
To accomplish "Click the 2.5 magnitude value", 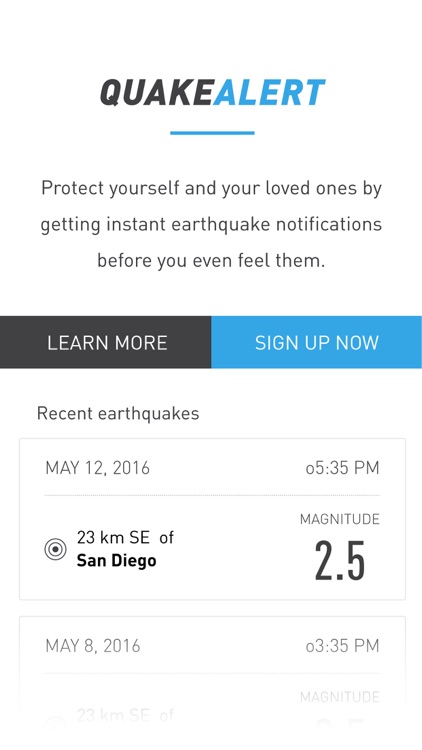I will pyautogui.click(x=340, y=561).
